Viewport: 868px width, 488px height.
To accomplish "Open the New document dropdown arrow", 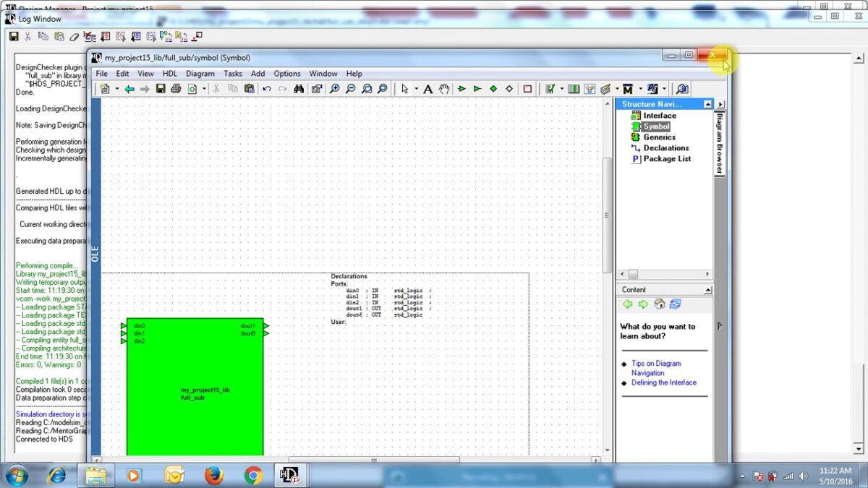I will pyautogui.click(x=117, y=89).
